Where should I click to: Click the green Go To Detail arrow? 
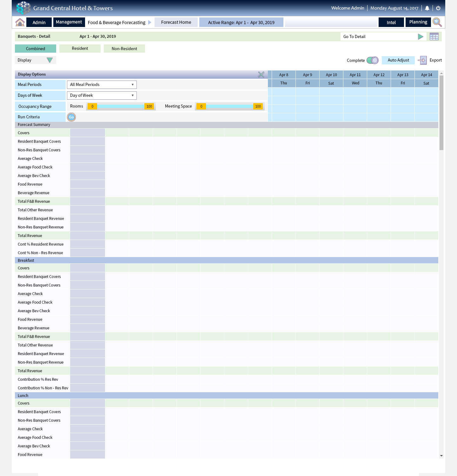(x=421, y=36)
